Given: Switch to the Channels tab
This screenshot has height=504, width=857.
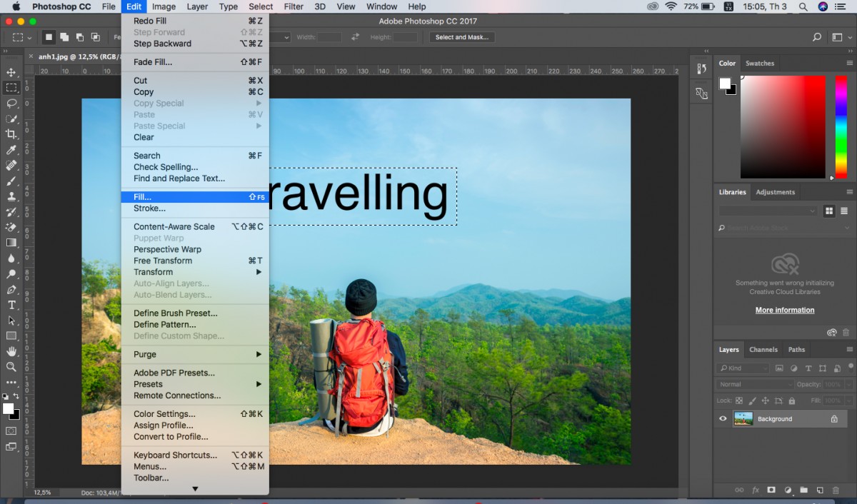Looking at the screenshot, I should pyautogui.click(x=763, y=349).
